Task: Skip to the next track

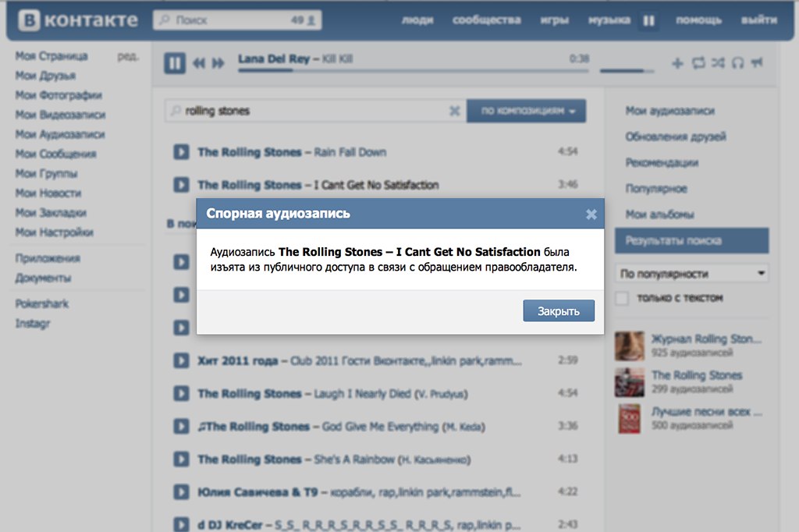Action: (218, 63)
